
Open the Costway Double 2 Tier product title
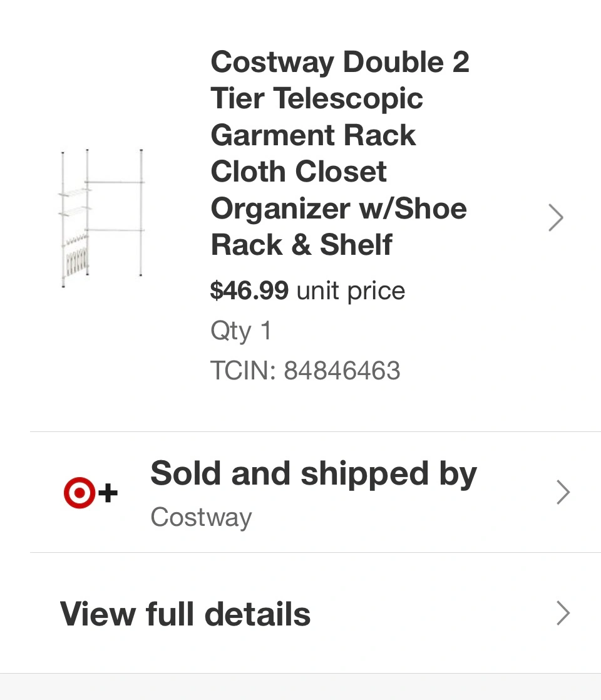[340, 153]
